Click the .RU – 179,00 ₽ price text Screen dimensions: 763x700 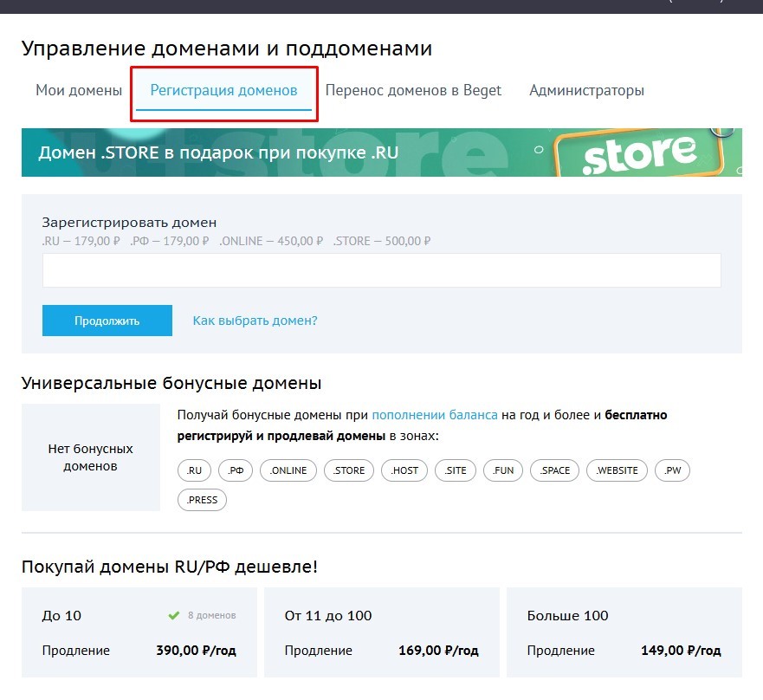81,242
